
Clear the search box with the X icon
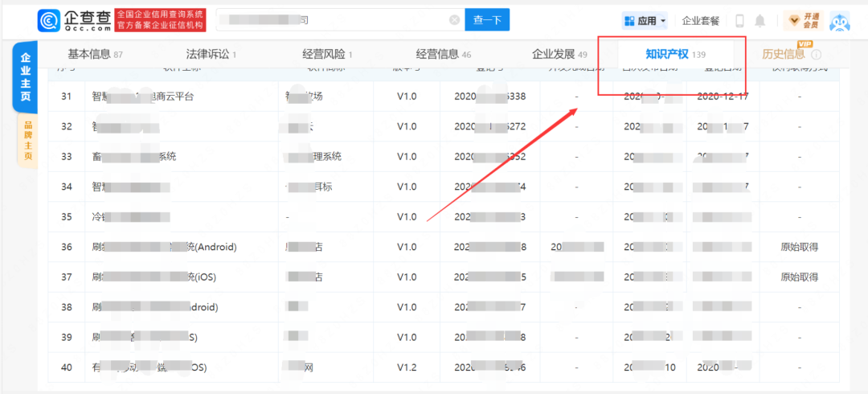[x=454, y=20]
